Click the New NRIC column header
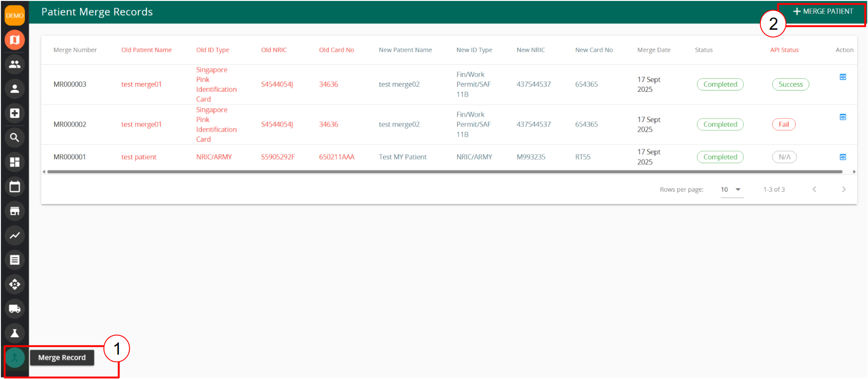 click(x=531, y=50)
